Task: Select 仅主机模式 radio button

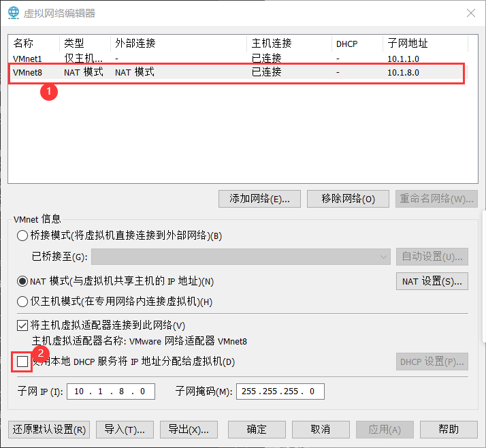Action: point(22,302)
